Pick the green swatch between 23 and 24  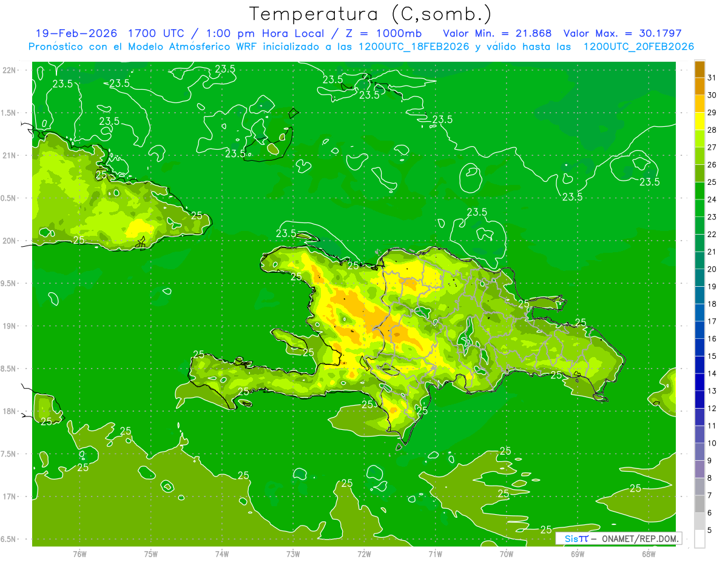[x=699, y=208]
